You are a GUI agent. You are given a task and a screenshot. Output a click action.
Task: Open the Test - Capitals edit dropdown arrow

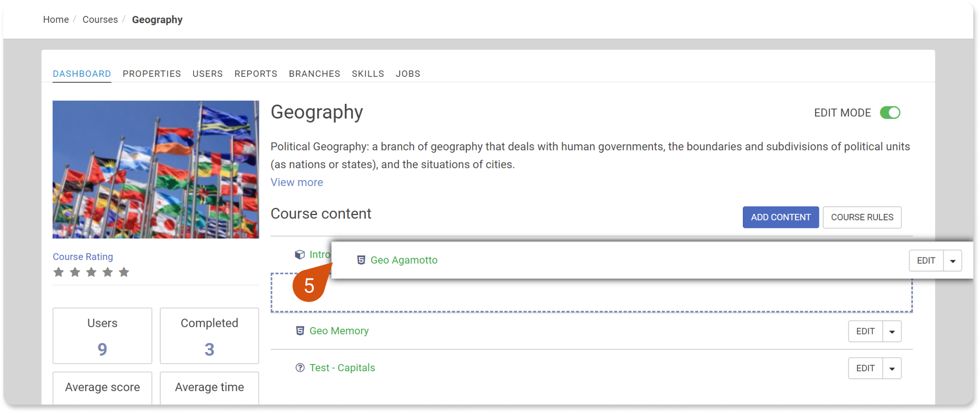892,368
